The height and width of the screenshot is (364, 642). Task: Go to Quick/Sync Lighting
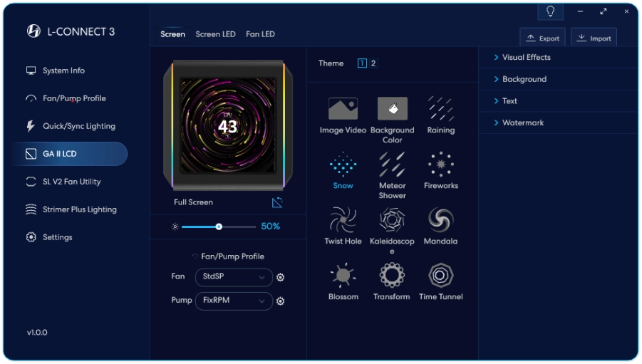79,126
